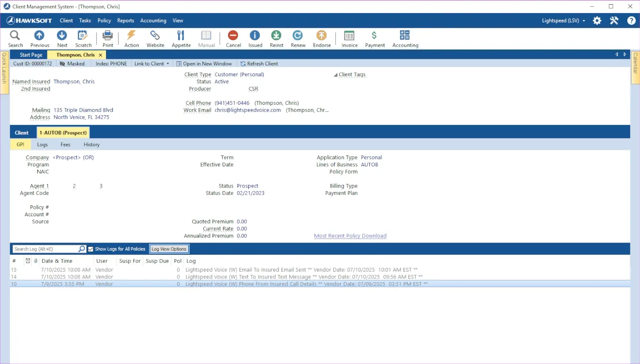Screen dimensions: 640x364
Task: Open the client Website icon
Action: (155, 38)
